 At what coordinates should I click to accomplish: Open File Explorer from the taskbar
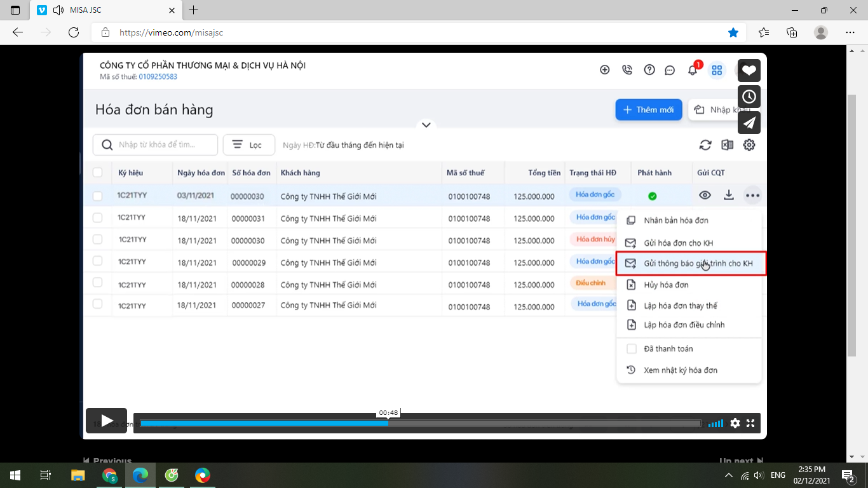pyautogui.click(x=78, y=475)
